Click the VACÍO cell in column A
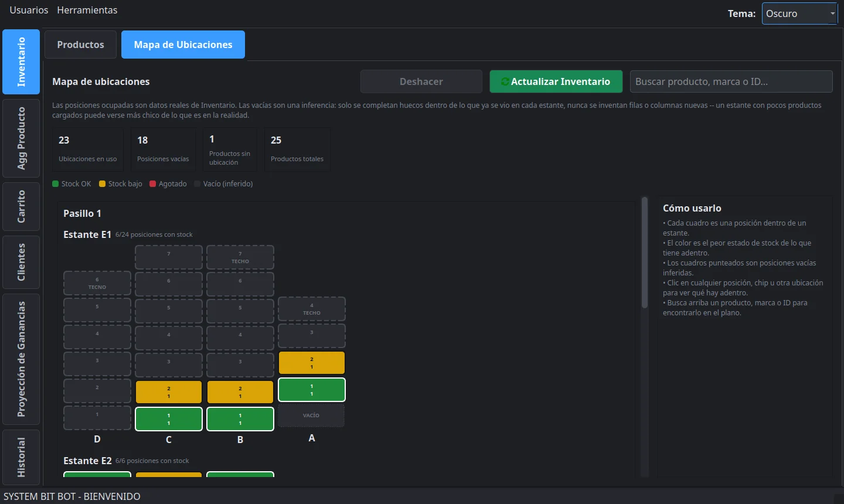The image size is (844, 504). point(312,416)
